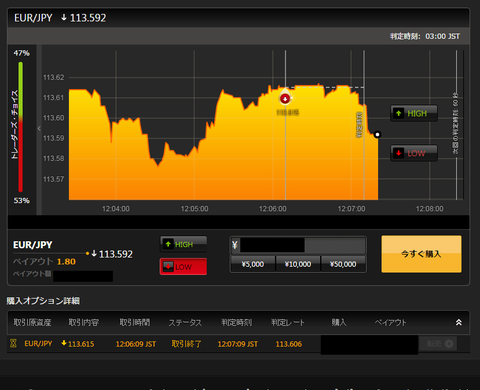This screenshot has height=390, width=480.
Task: Click the 今すぐ購入 buy now button
Action: [x=421, y=254]
